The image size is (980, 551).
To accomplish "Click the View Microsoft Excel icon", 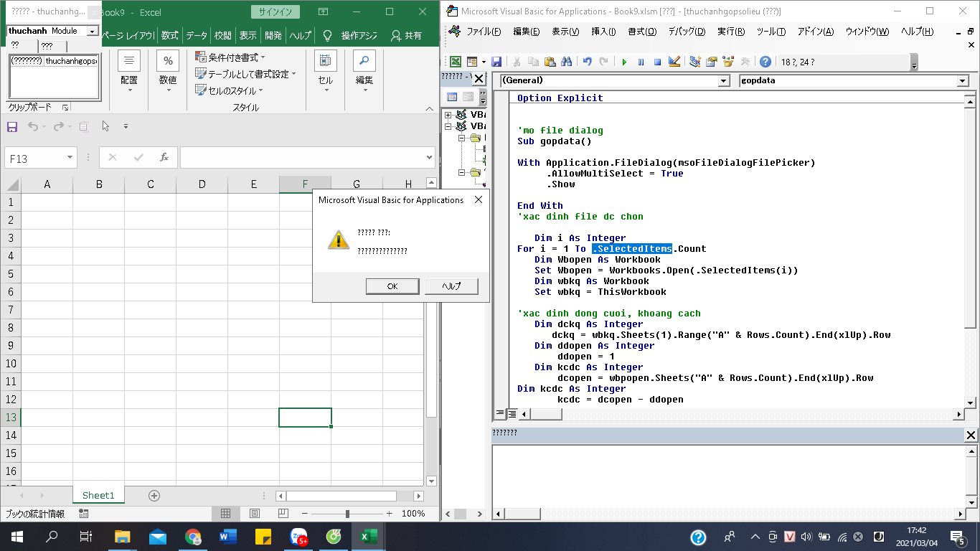I will (455, 62).
